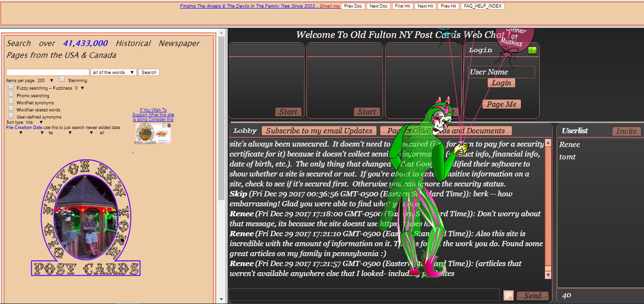This screenshot has width=644, height=304.
Task: Enable User-defined synonyms checkbox
Action: [x=11, y=116]
